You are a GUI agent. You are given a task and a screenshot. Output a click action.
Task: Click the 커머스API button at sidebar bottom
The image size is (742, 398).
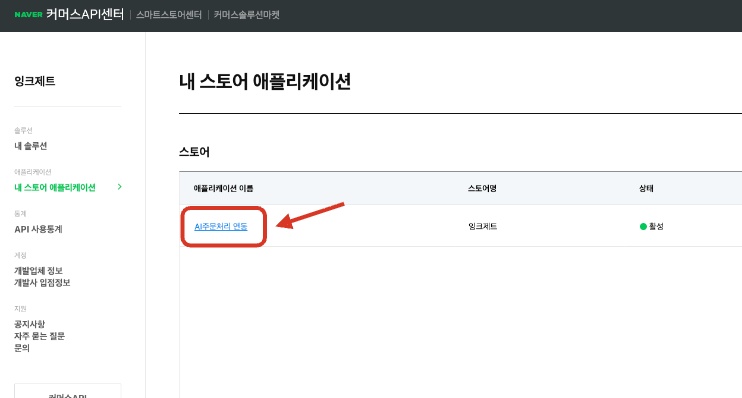coord(68,391)
